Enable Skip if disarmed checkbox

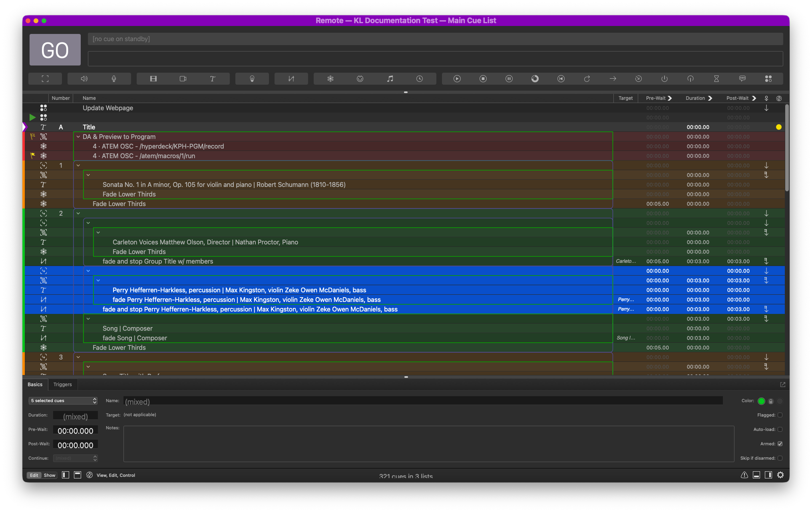click(780, 458)
